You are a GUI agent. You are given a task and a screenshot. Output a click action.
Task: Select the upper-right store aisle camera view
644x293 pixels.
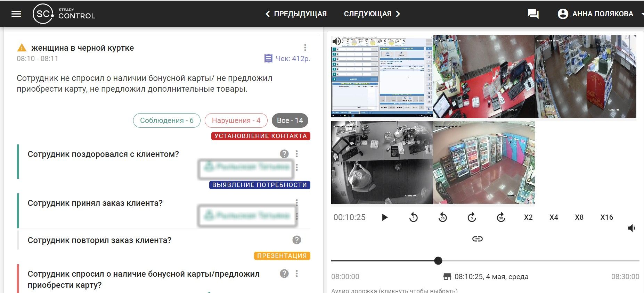click(x=586, y=76)
